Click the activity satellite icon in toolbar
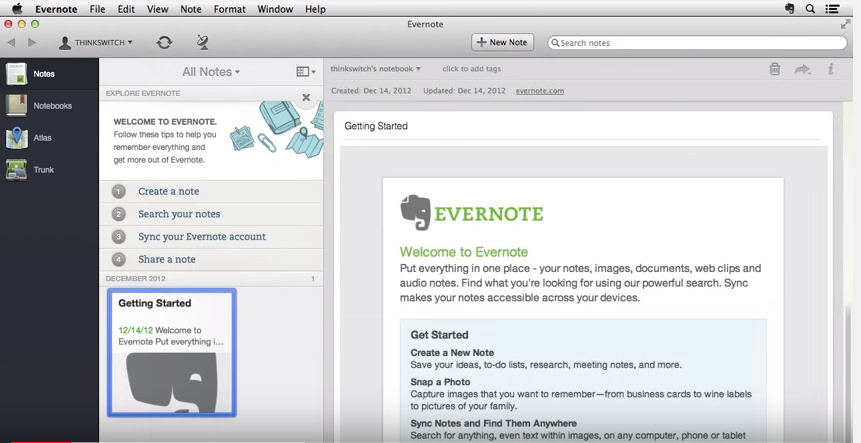 click(x=203, y=42)
